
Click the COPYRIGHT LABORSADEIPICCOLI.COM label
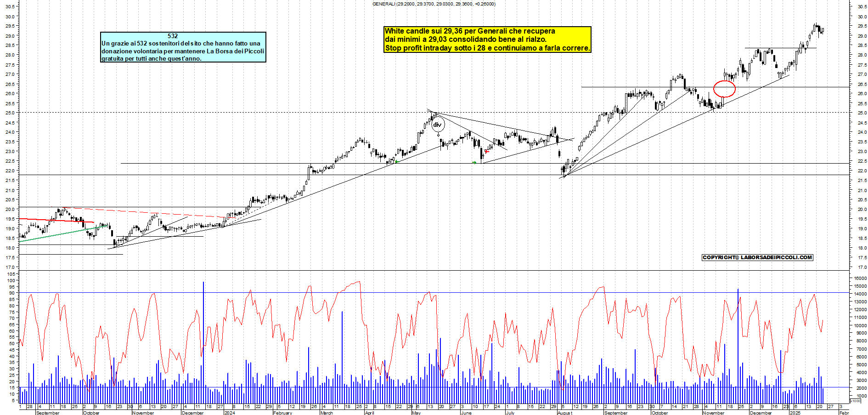(757, 257)
